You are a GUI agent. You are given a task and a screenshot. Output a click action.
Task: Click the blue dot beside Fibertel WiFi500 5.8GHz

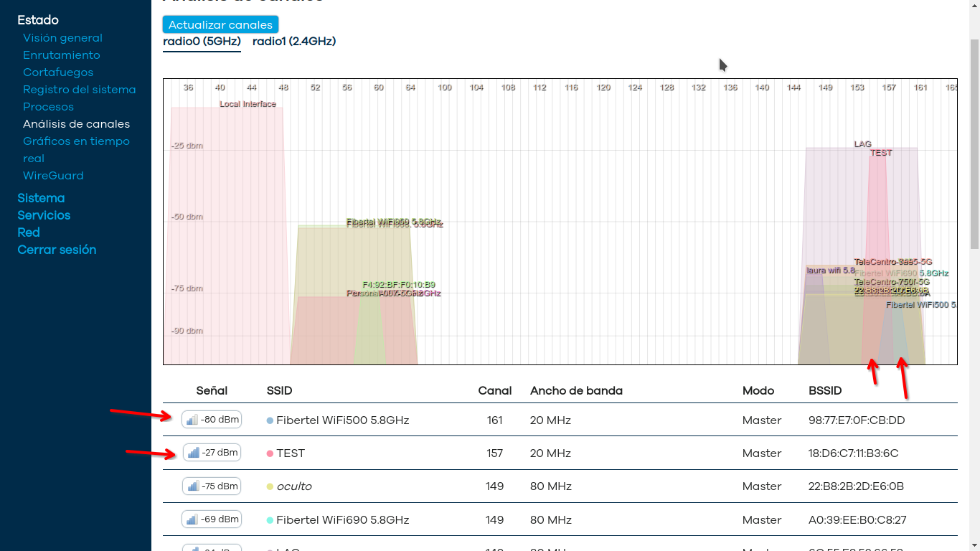(268, 420)
